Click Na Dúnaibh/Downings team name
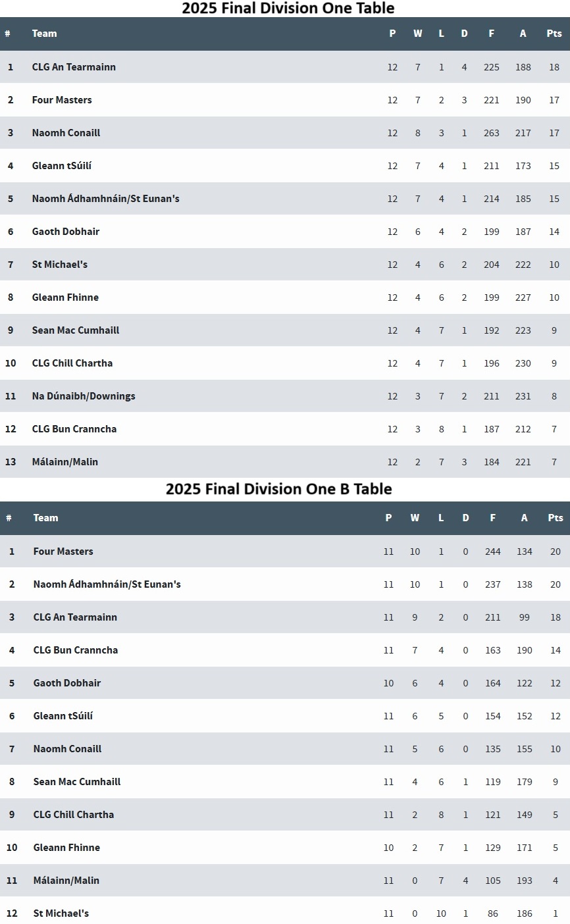The height and width of the screenshot is (924, 570). tap(84, 396)
